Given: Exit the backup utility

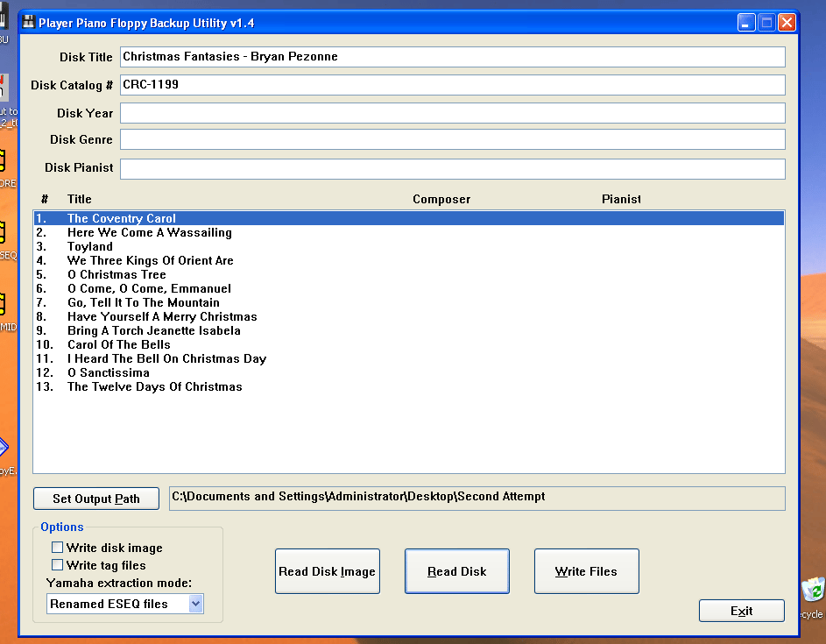Looking at the screenshot, I should tap(741, 611).
